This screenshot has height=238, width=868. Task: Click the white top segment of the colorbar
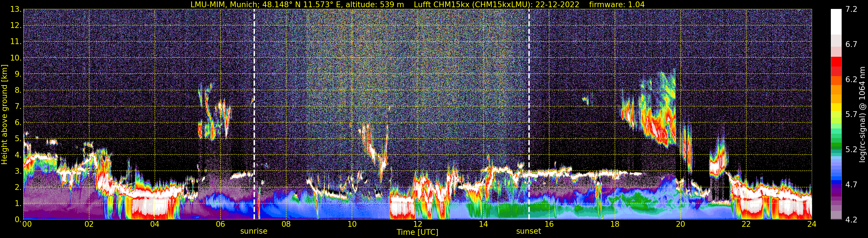point(836,22)
